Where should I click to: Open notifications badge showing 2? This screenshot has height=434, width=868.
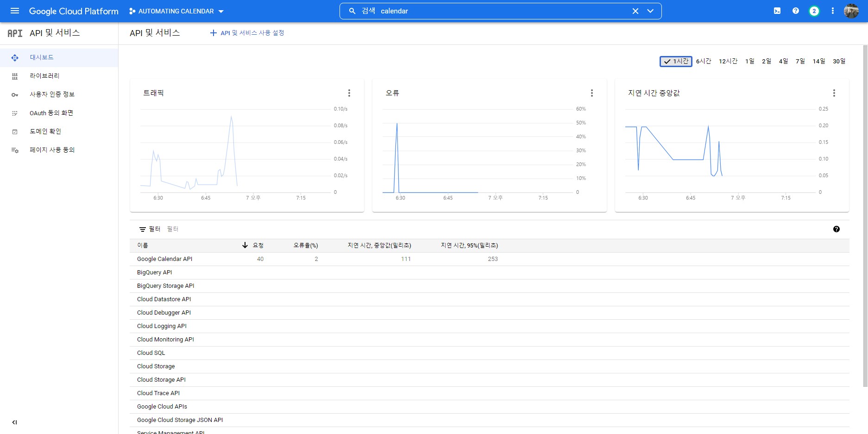[814, 11]
